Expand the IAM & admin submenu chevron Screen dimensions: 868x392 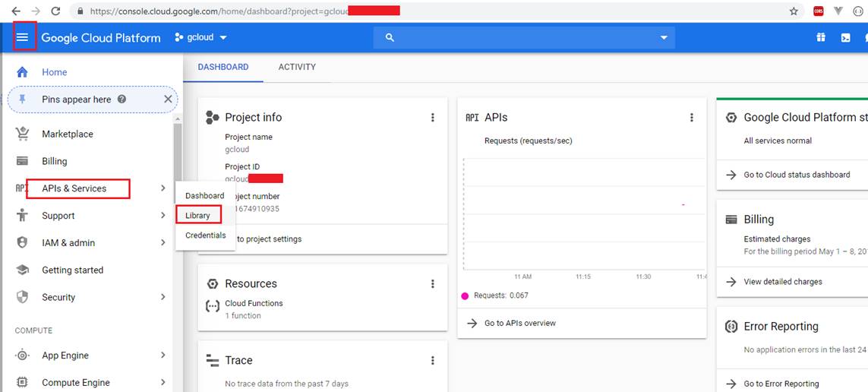[x=163, y=242]
